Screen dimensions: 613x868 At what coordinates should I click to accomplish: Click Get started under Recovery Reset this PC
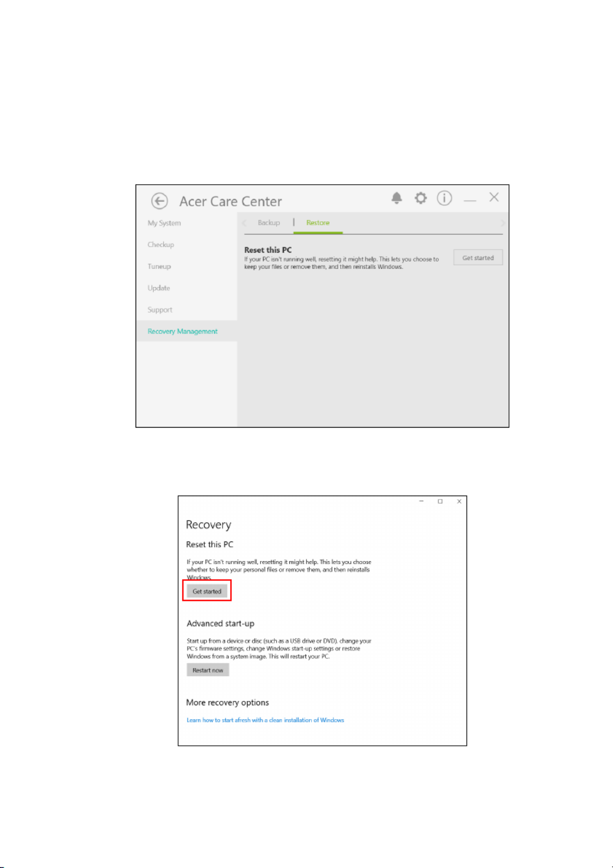coord(207,591)
